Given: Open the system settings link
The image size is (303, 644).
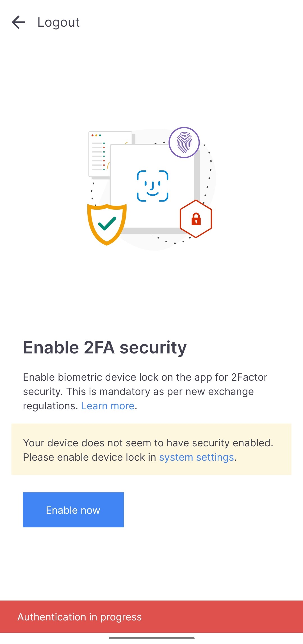Looking at the screenshot, I should click(x=197, y=457).
